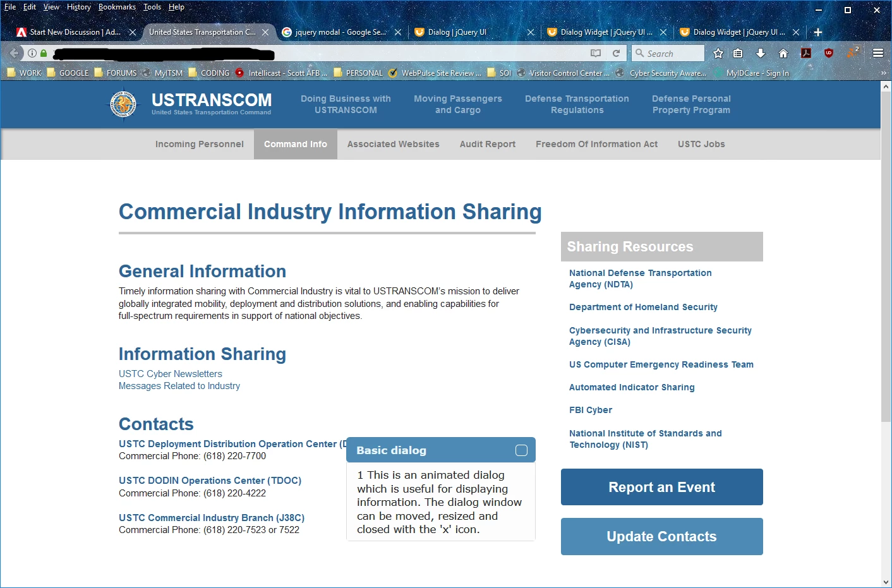
Task: Open FBI Cyber resource link
Action: click(591, 410)
